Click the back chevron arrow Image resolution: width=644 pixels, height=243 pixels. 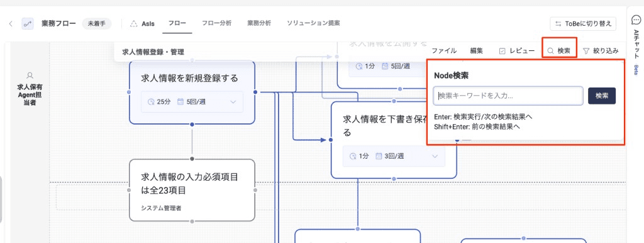click(11, 23)
